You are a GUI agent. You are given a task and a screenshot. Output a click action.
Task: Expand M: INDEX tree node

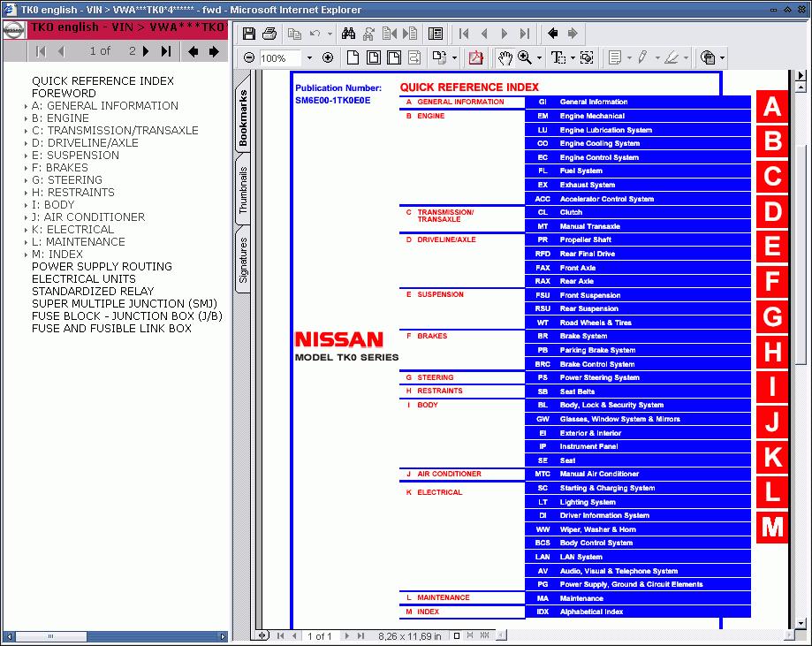(26, 255)
